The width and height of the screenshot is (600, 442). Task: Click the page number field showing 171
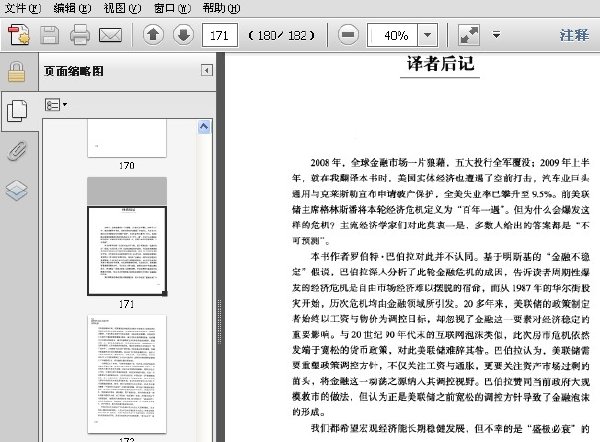(x=220, y=35)
